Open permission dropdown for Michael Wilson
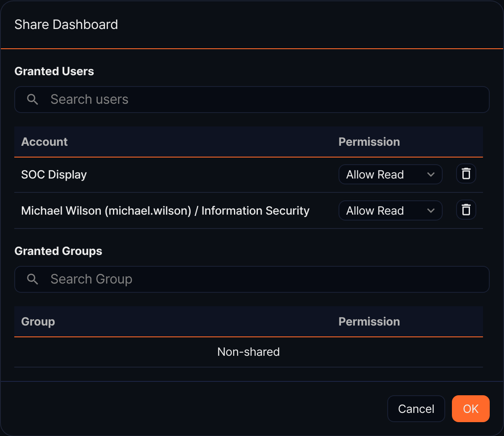 tap(391, 210)
